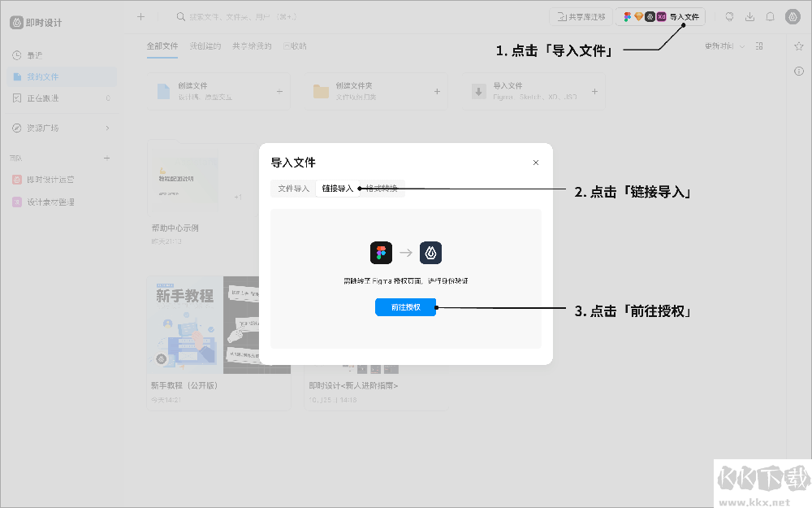This screenshot has height=508, width=812.
Task: Open the 格式转换 tab
Action: point(381,188)
